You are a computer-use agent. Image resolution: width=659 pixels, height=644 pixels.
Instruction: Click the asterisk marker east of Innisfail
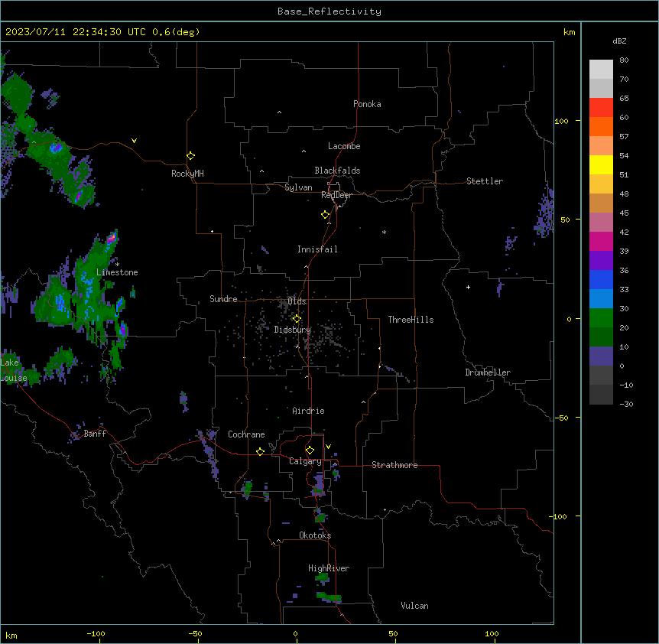tap(384, 232)
